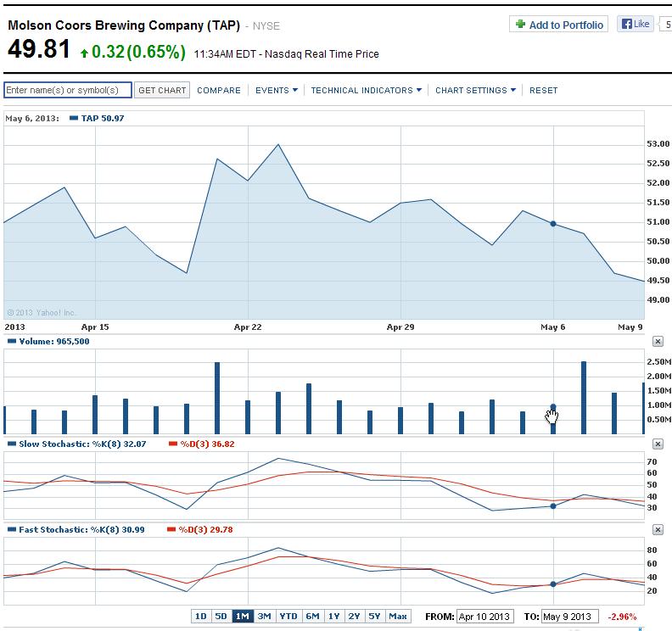Select the Max time range
The width and height of the screenshot is (672, 631).
398,616
